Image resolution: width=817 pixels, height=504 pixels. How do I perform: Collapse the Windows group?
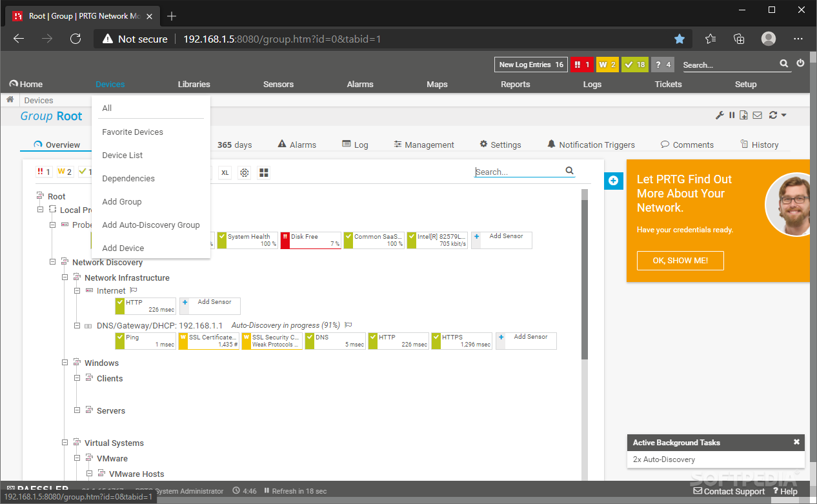pyautogui.click(x=65, y=363)
